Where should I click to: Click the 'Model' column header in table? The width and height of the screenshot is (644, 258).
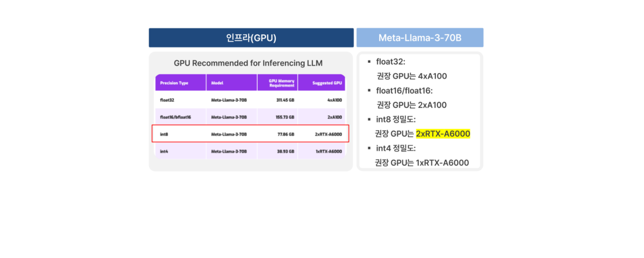click(232, 83)
